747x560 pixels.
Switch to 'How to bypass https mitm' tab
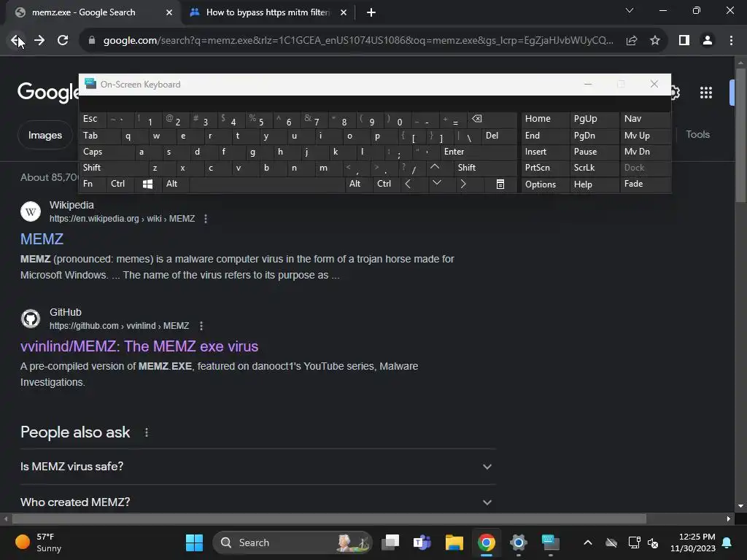(267, 12)
